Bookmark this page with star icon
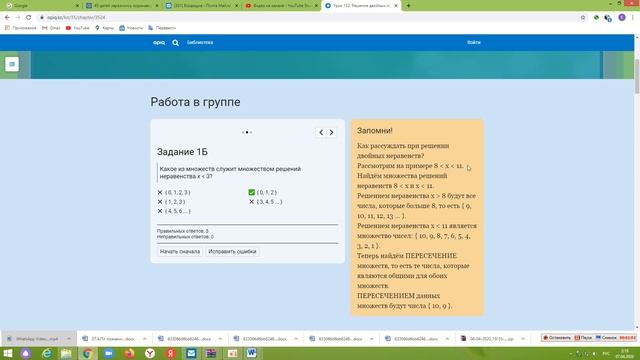Image resolution: width=640 pixels, height=360 pixels. pyautogui.click(x=583, y=18)
